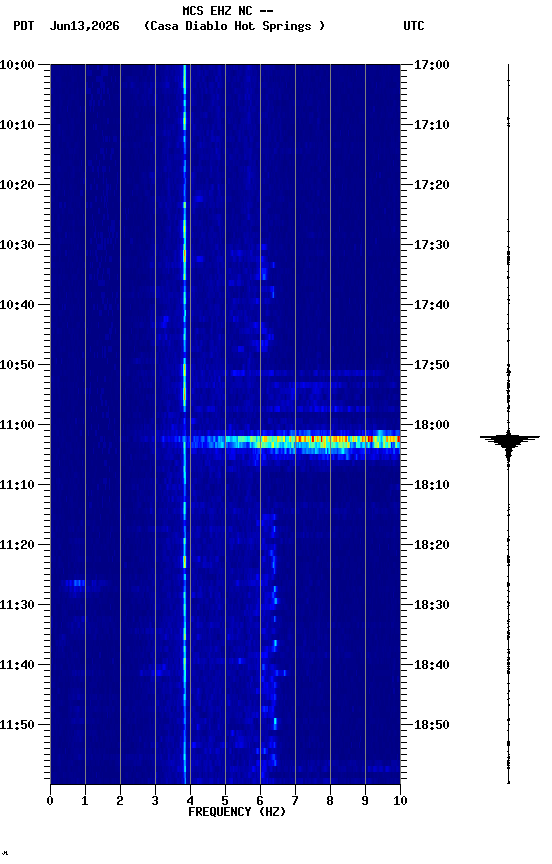
Task: Click the '8' frequency axis tick label
Action: (x=330, y=801)
